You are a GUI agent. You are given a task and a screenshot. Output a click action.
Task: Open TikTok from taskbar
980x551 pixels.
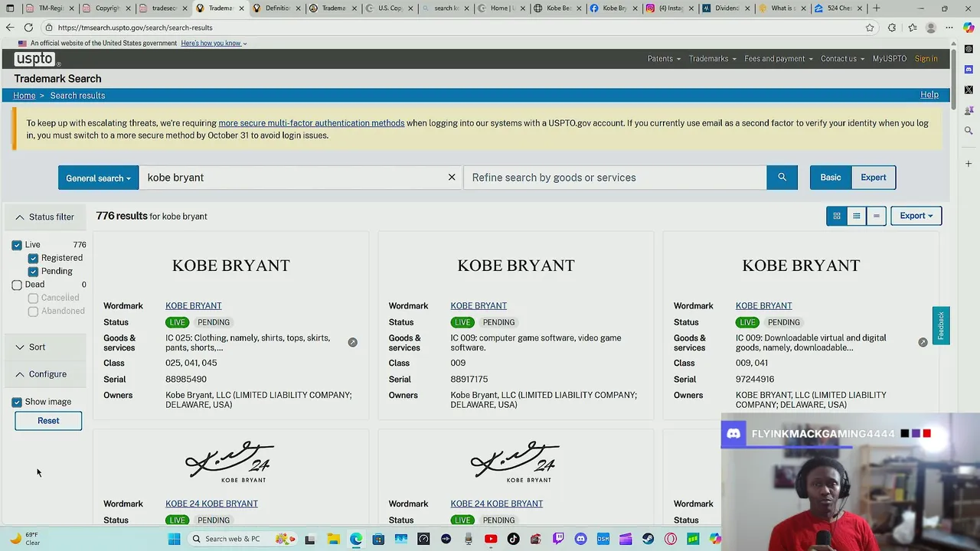[x=513, y=539]
